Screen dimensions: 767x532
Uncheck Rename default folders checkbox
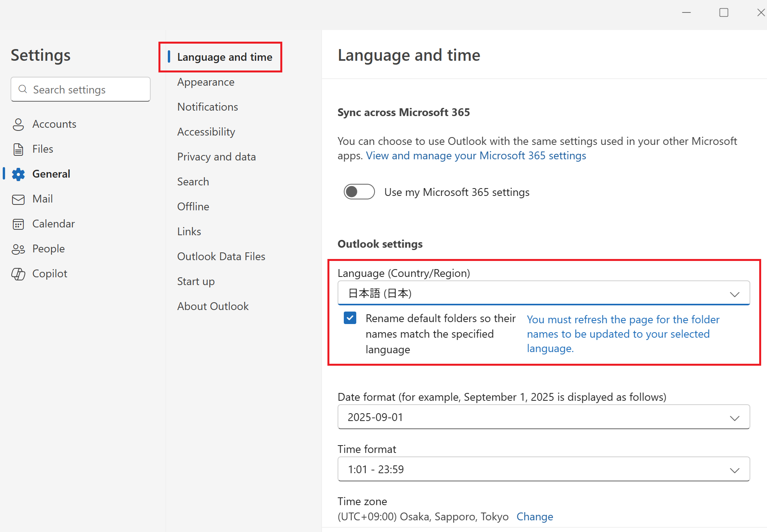(x=350, y=318)
